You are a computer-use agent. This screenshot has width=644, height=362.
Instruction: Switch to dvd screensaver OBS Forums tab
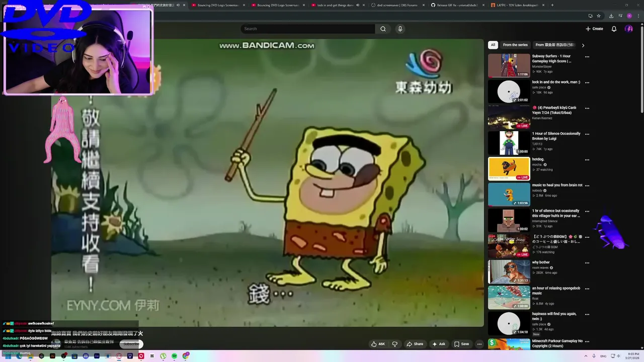[x=397, y=5]
